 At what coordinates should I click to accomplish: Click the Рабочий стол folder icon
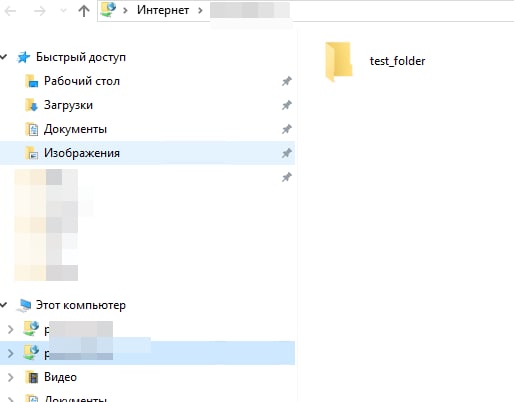click(x=32, y=81)
